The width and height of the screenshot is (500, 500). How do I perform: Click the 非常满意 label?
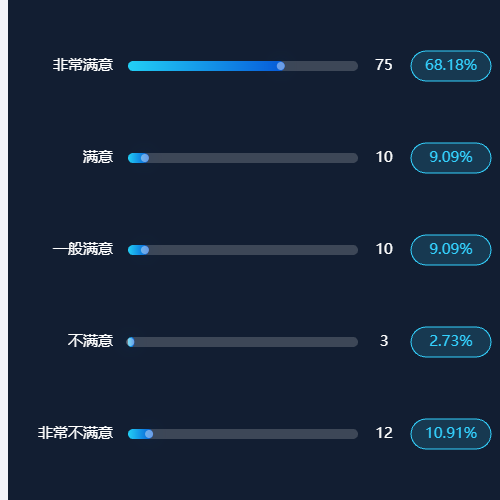pyautogui.click(x=83, y=65)
